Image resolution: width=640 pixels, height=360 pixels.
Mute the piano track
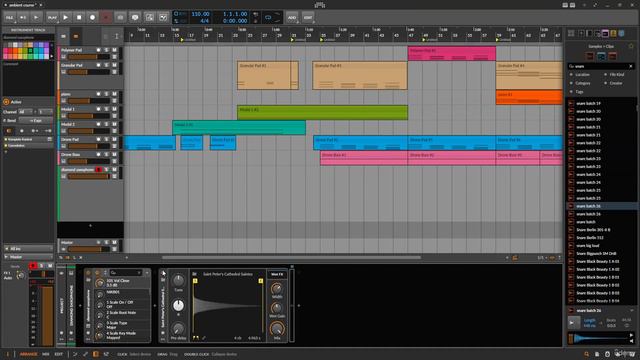click(x=114, y=94)
